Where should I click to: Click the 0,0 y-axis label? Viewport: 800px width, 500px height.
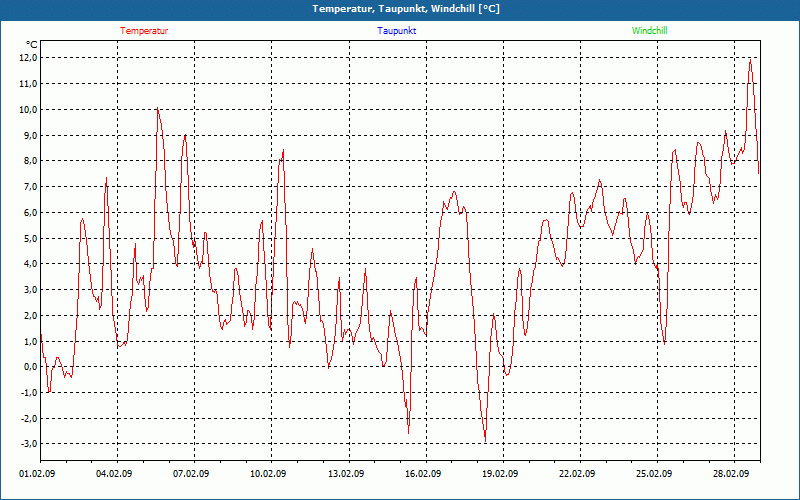point(30,367)
